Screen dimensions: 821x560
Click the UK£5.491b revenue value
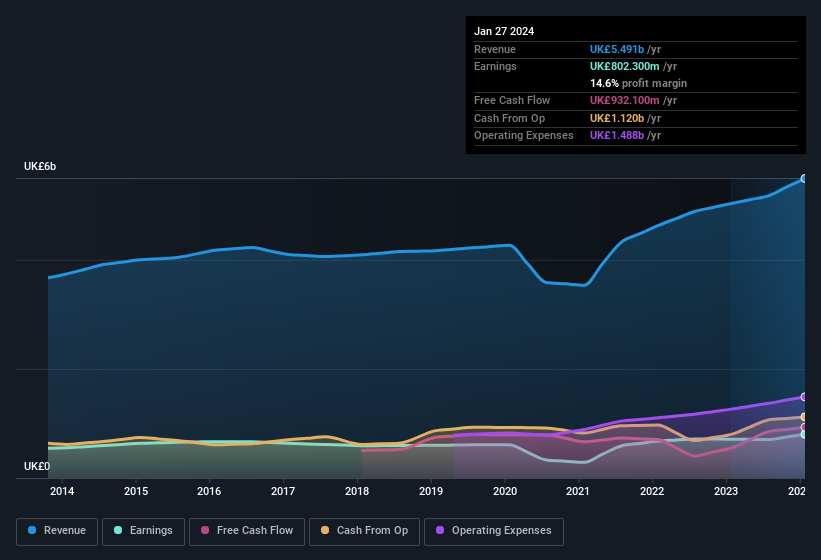click(617, 49)
